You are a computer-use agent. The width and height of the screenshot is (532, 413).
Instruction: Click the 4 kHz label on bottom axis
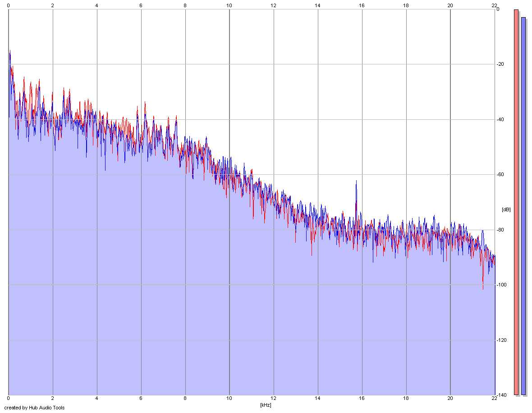pos(96,399)
